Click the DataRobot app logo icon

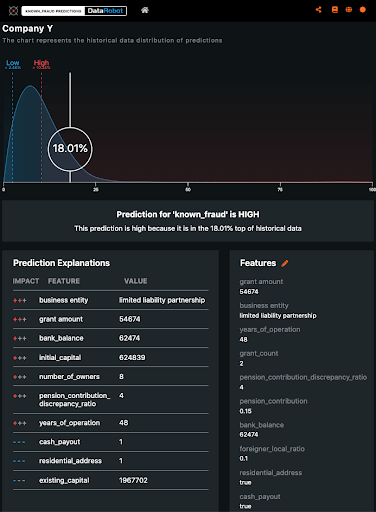click(x=13, y=11)
